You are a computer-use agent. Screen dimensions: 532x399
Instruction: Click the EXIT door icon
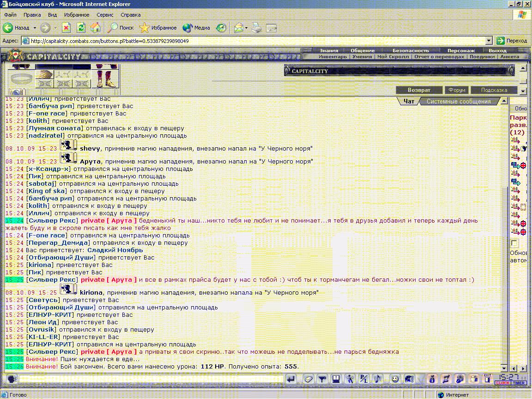[488, 378]
